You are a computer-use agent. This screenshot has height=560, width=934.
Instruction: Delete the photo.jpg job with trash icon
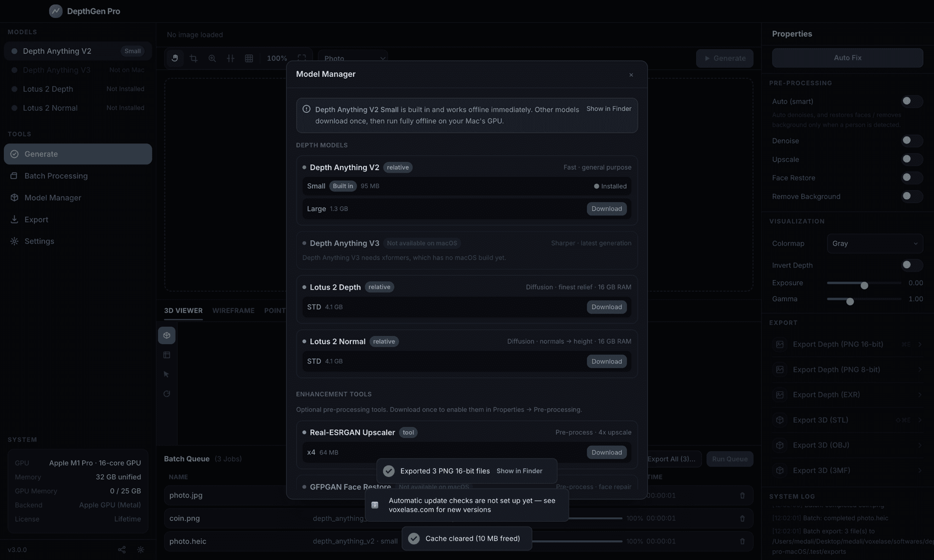[742, 495]
